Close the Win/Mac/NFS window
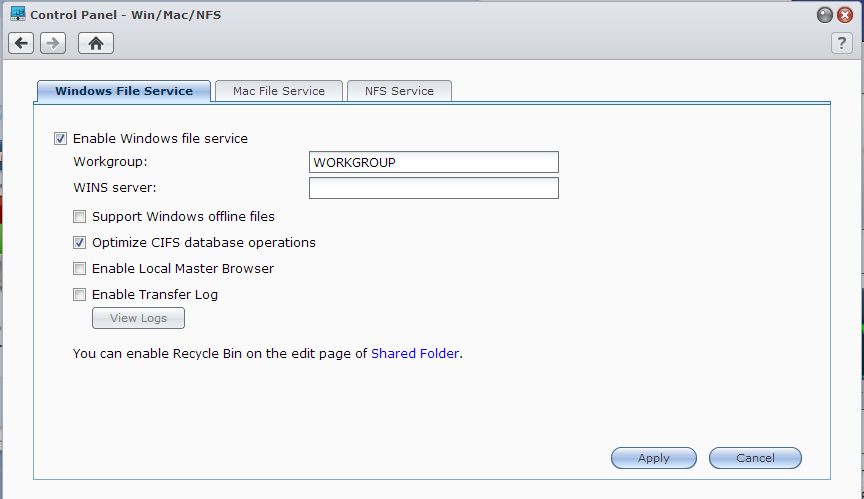The image size is (864, 499). (x=845, y=15)
